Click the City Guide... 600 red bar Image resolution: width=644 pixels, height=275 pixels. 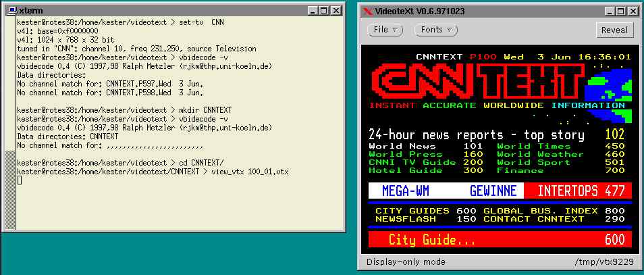(500, 239)
